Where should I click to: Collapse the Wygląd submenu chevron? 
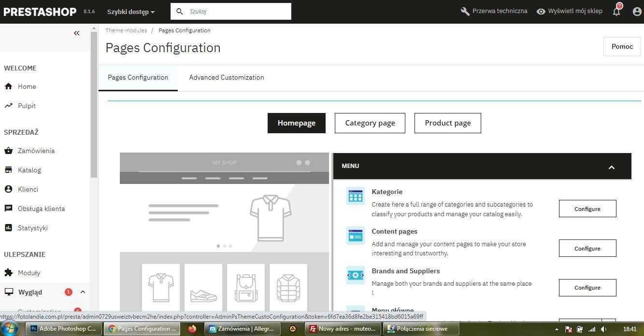click(x=83, y=292)
